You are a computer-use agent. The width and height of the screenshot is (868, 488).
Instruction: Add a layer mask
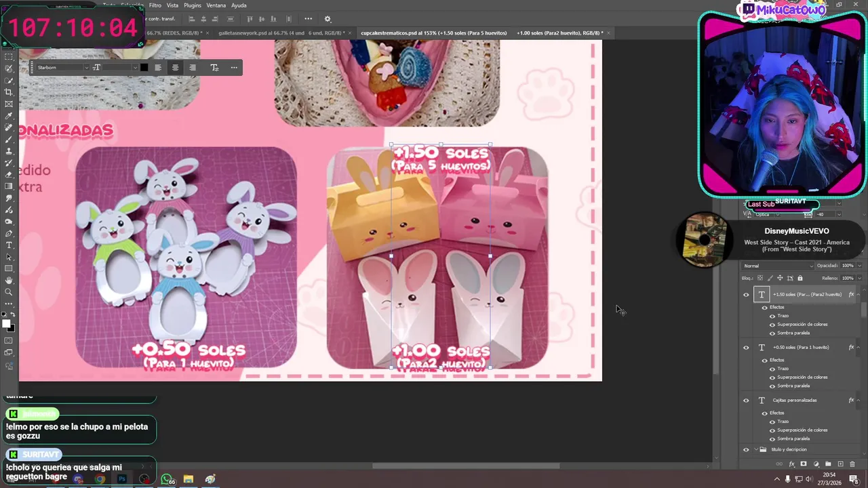(804, 464)
